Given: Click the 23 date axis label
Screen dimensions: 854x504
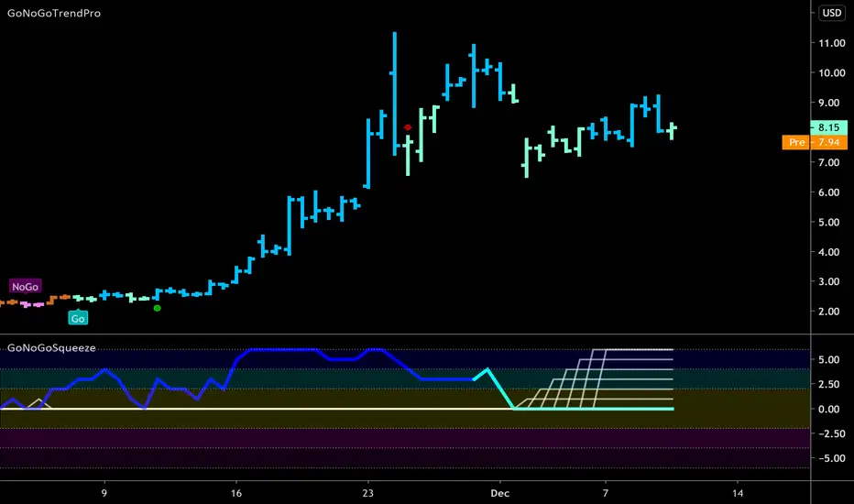Looking at the screenshot, I should (x=368, y=493).
